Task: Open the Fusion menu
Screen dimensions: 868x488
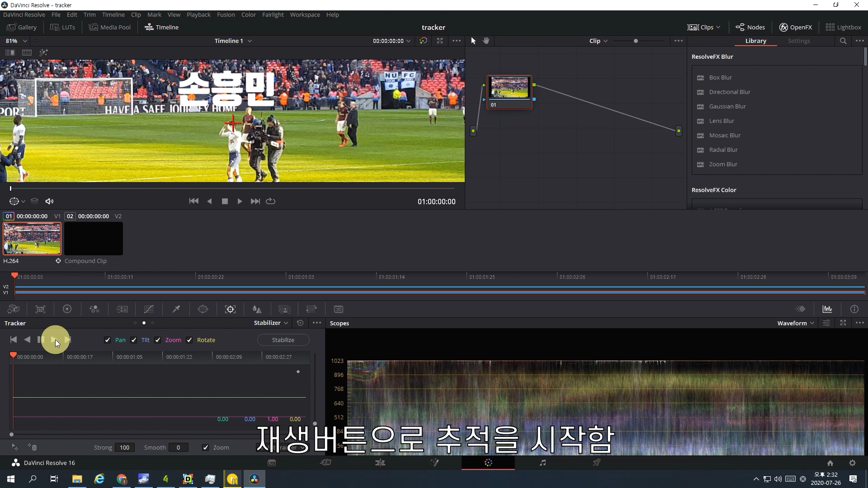Action: pyautogui.click(x=226, y=14)
